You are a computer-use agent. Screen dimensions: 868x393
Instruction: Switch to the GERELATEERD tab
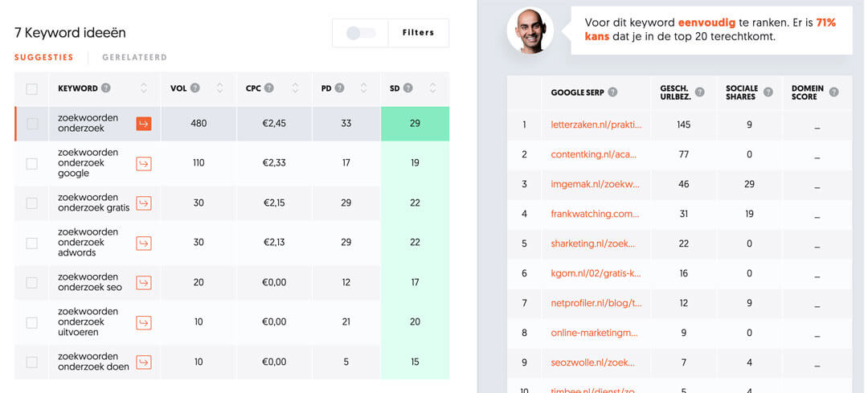pos(134,58)
